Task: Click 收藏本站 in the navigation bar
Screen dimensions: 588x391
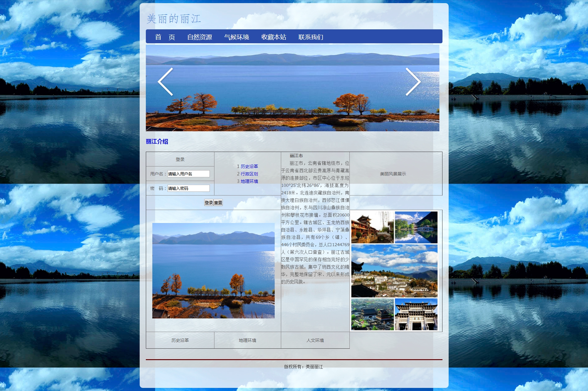Action: pyautogui.click(x=274, y=37)
